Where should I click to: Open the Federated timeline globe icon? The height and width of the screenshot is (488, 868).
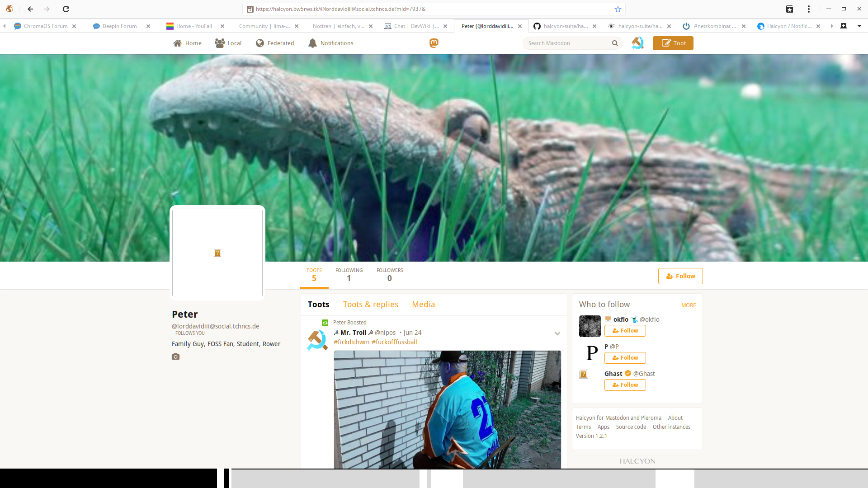click(260, 43)
